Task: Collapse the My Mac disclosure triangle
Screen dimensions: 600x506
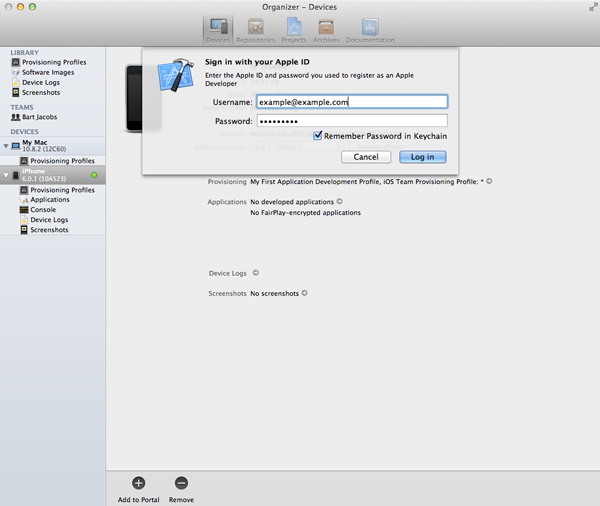Action: point(6,146)
